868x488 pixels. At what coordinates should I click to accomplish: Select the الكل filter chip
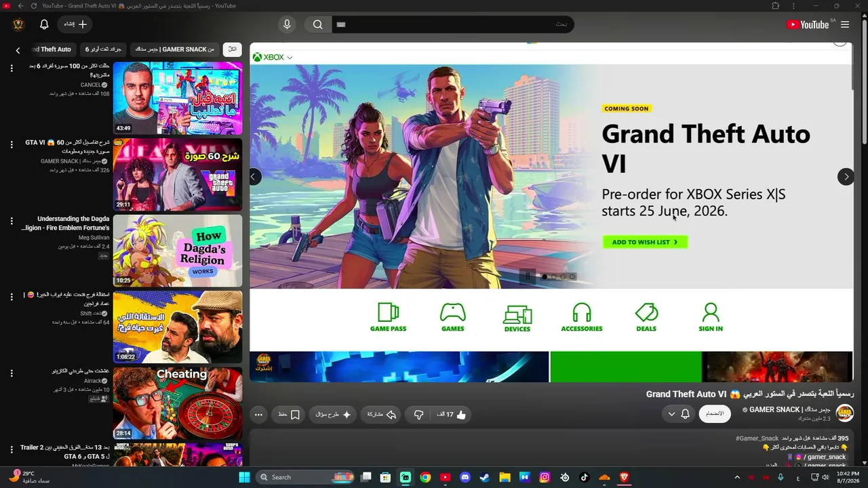232,49
